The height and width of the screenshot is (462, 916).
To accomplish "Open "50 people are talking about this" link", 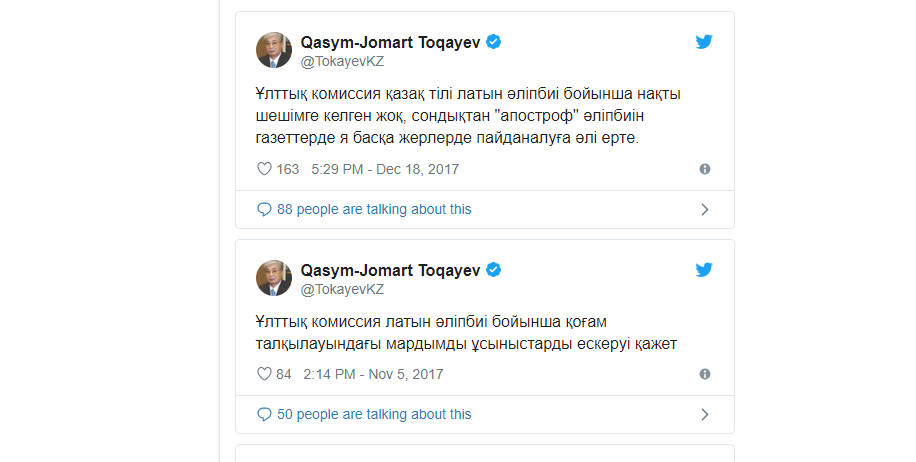I will point(374,415).
